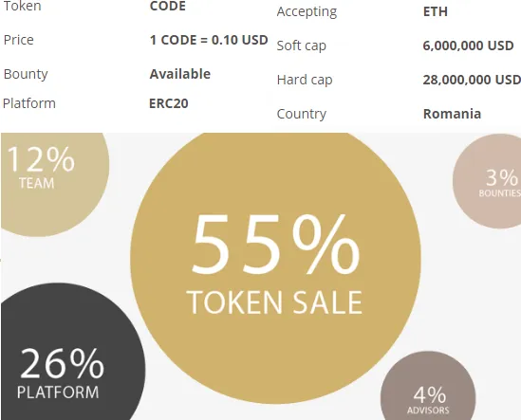Select the Soft cap label
Image resolution: width=521 pixels, height=420 pixels.
click(302, 46)
